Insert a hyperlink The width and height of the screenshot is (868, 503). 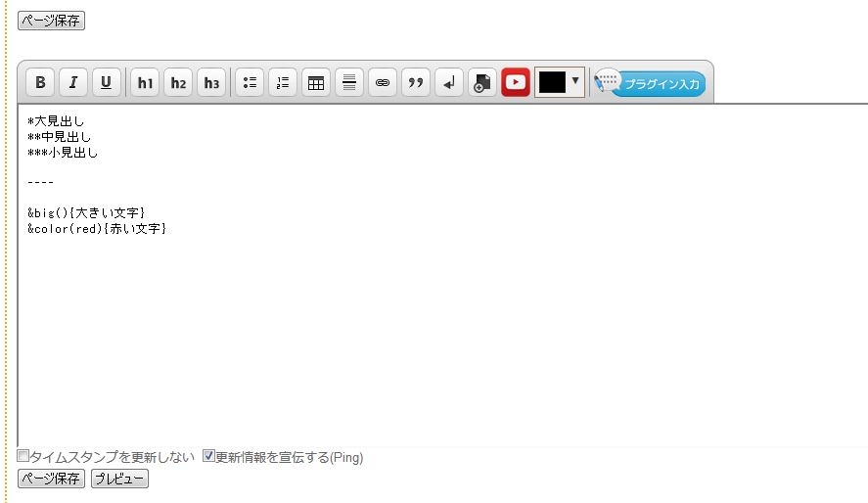pyautogui.click(x=383, y=83)
